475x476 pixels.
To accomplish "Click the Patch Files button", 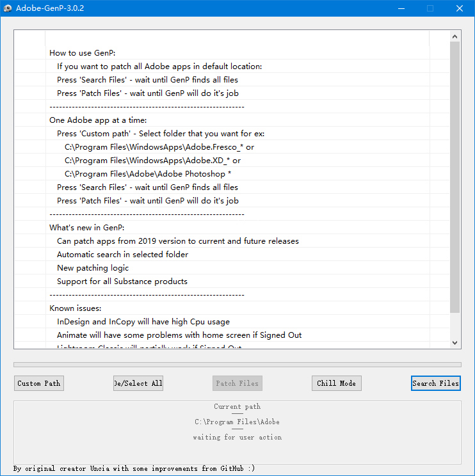I will 237,383.
